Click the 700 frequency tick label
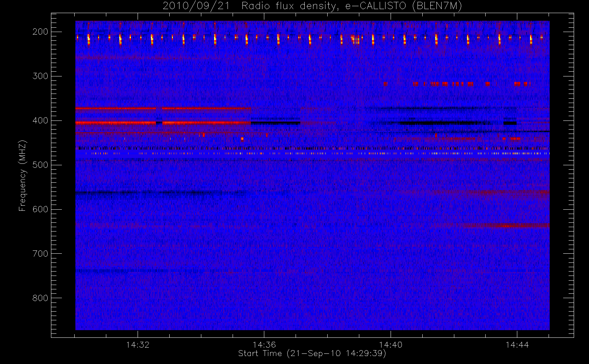Viewport: 589px width, 364px height. click(40, 254)
